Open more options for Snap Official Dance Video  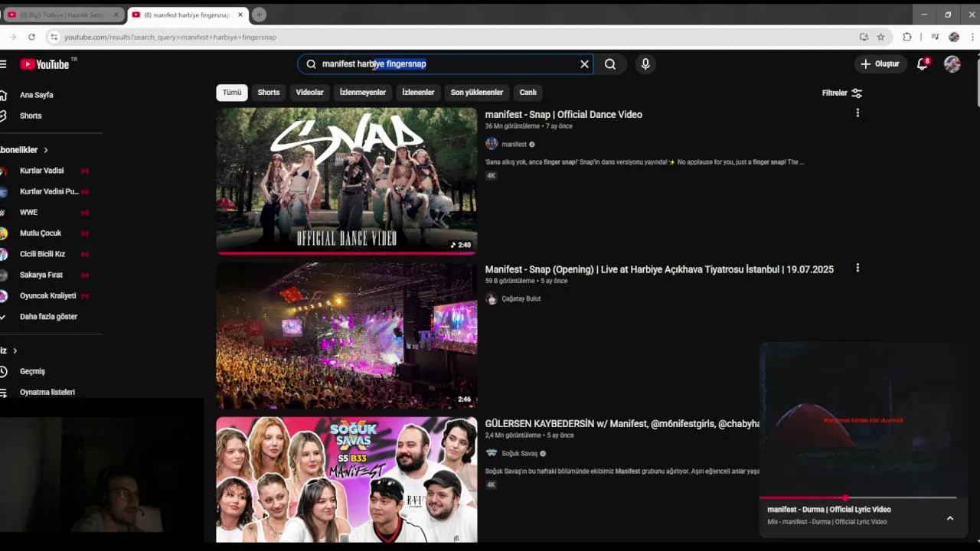[x=857, y=112]
